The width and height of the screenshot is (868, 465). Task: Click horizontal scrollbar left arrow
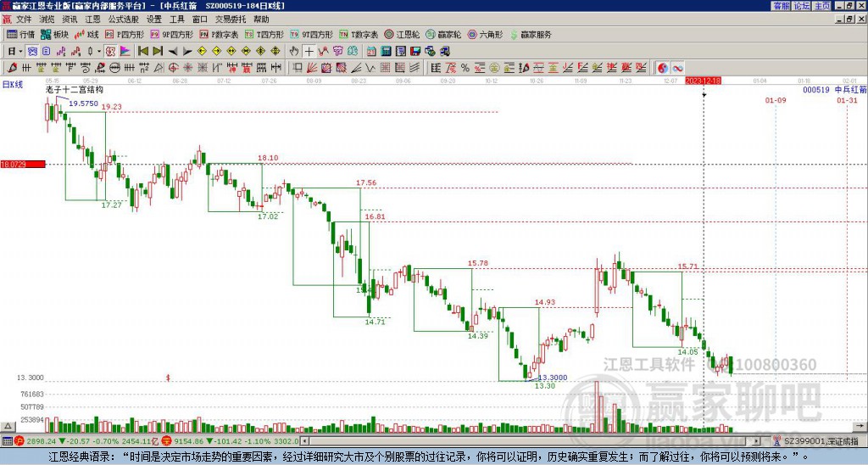pos(304,441)
